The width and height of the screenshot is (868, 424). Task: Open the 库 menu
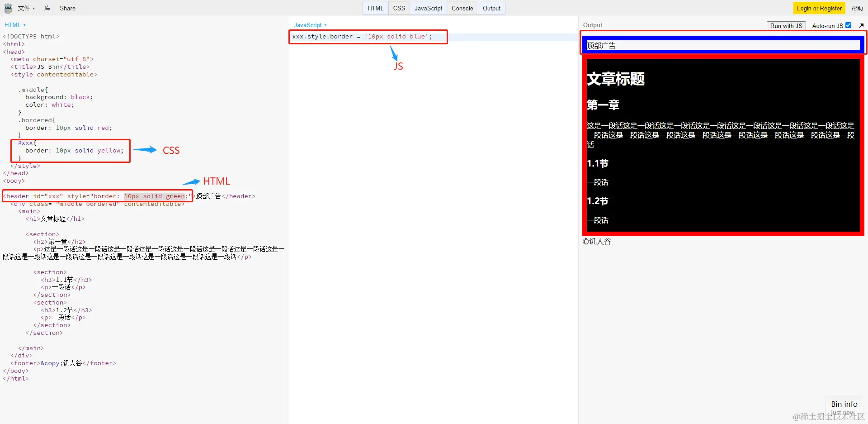tap(47, 8)
